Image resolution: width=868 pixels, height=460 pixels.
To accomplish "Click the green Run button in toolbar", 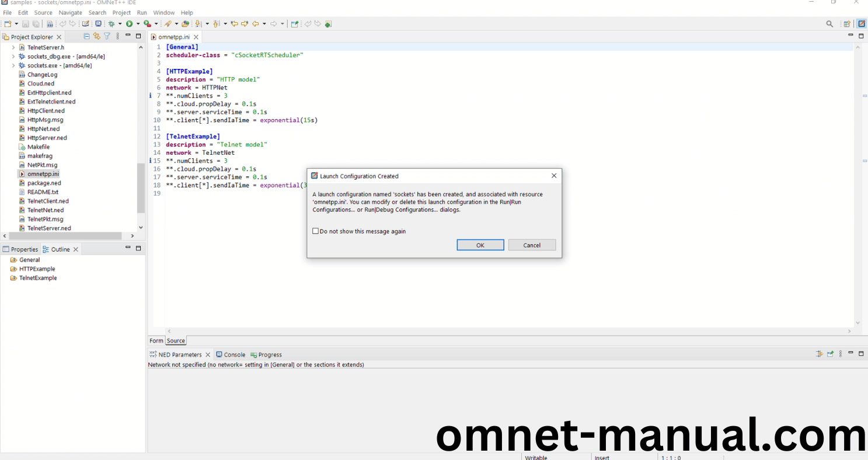I will click(129, 24).
